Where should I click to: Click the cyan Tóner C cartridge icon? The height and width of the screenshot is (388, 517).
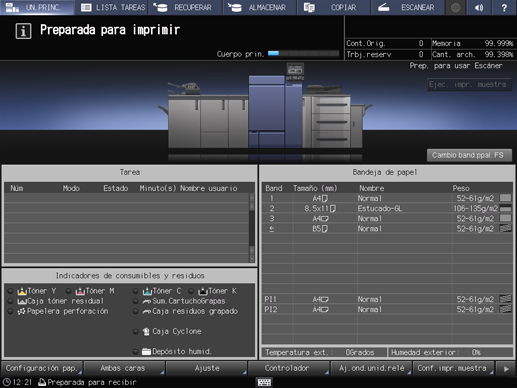click(x=147, y=291)
